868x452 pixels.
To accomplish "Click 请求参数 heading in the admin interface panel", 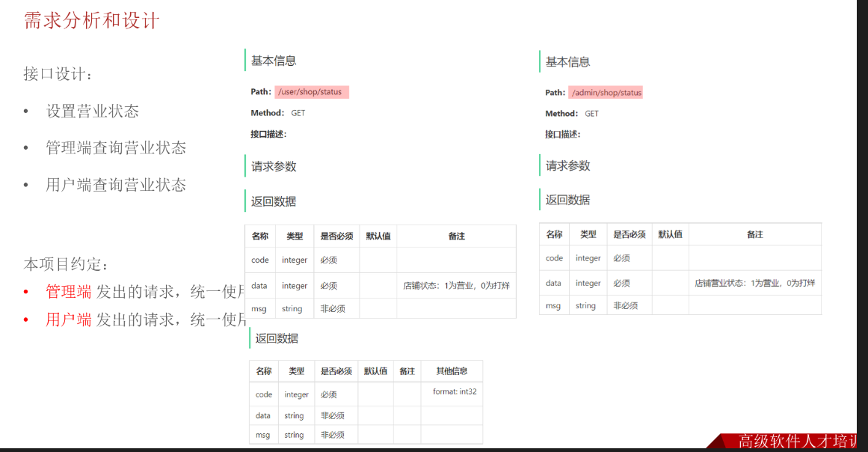I will click(x=568, y=165).
